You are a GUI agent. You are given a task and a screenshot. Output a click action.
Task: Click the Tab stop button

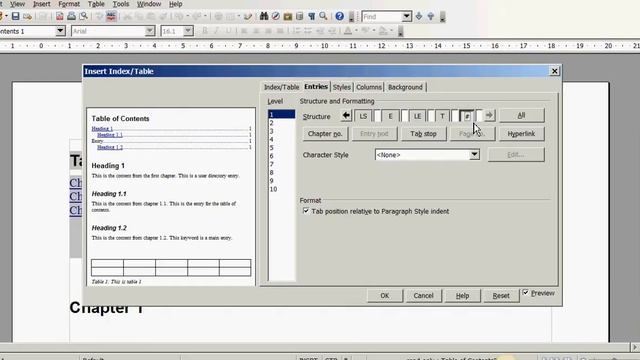tap(423, 133)
